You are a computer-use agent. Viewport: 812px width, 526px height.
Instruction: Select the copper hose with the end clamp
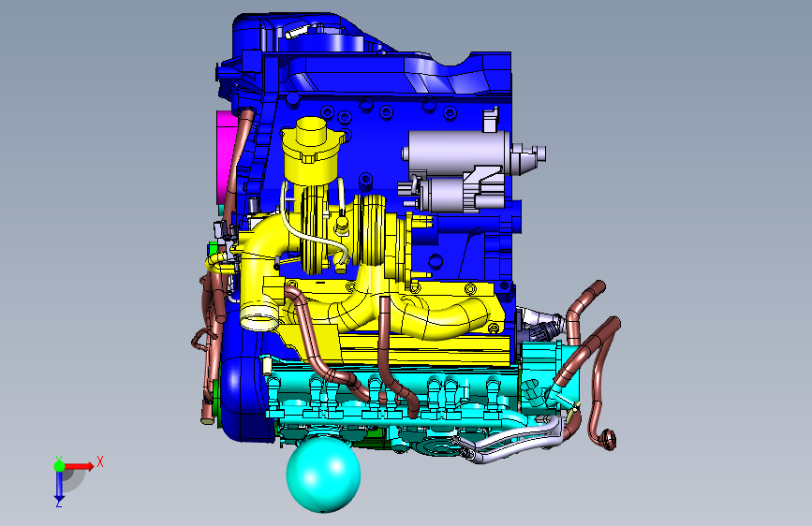pyautogui.click(x=602, y=383)
